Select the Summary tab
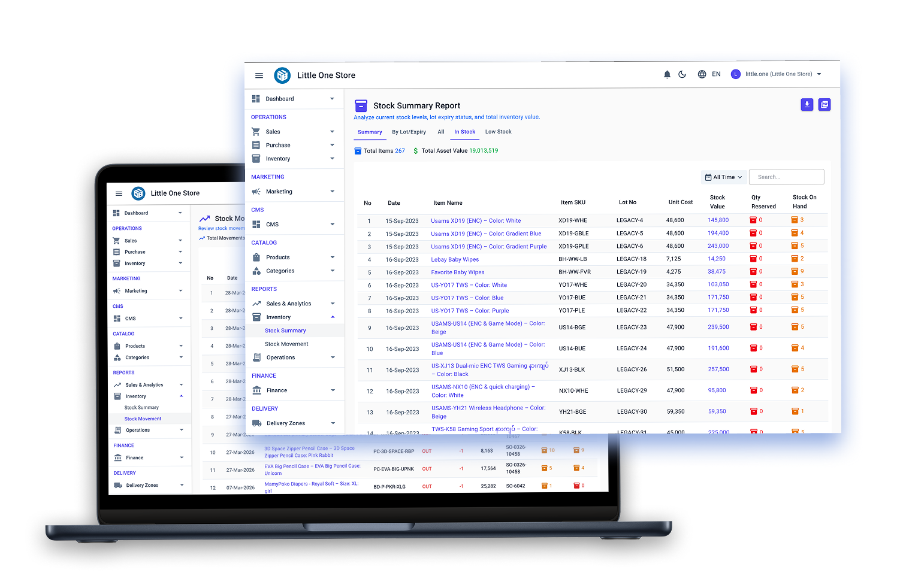Screen dimensions: 906x588 [370, 132]
